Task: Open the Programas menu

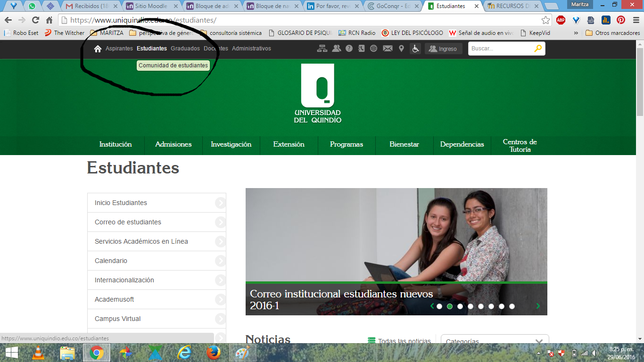Action: click(x=347, y=145)
